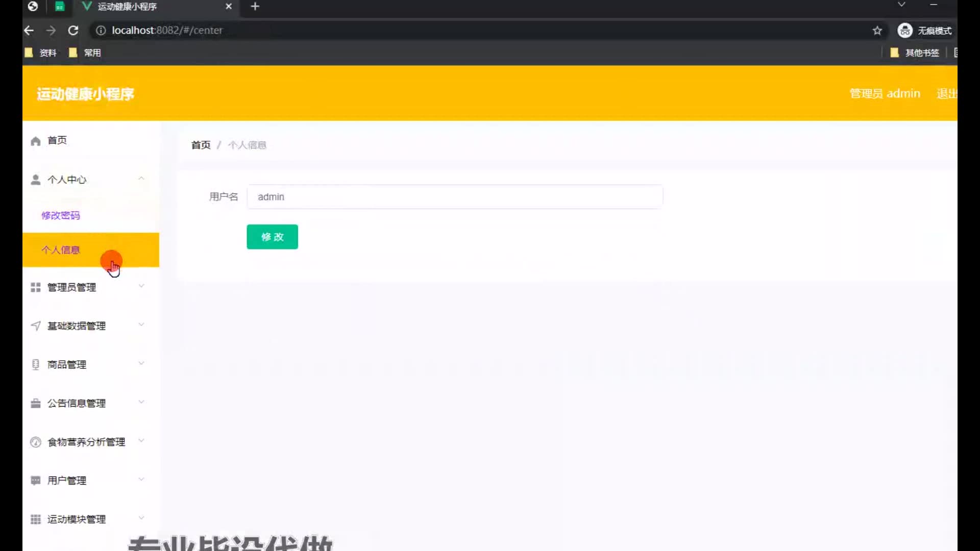Open the 用户管理 menu label
The height and width of the screenshot is (551, 980).
coord(67,481)
